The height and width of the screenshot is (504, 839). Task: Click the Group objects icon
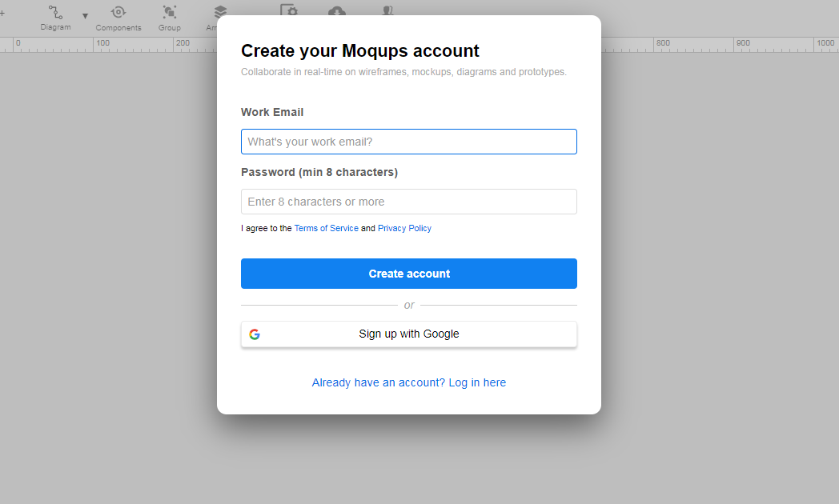click(169, 12)
